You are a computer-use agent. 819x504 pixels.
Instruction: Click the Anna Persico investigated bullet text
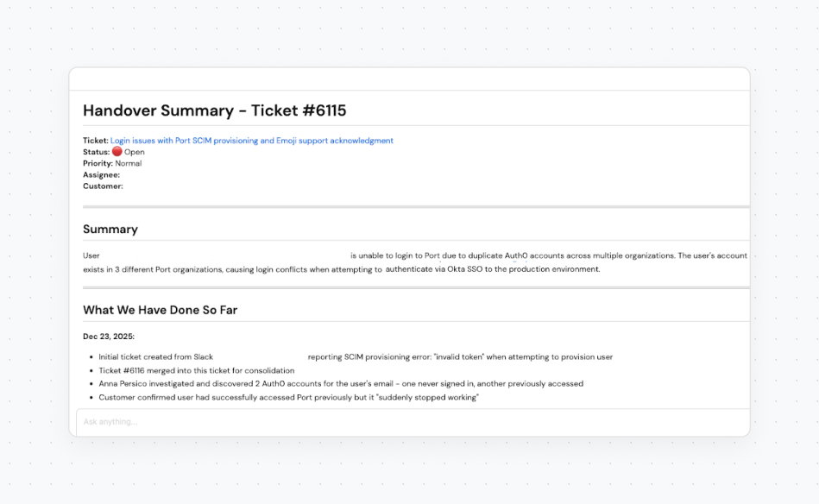point(341,384)
